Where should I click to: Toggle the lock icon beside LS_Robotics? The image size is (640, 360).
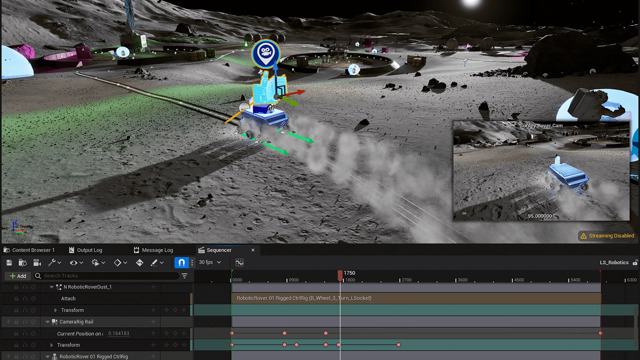[635, 262]
